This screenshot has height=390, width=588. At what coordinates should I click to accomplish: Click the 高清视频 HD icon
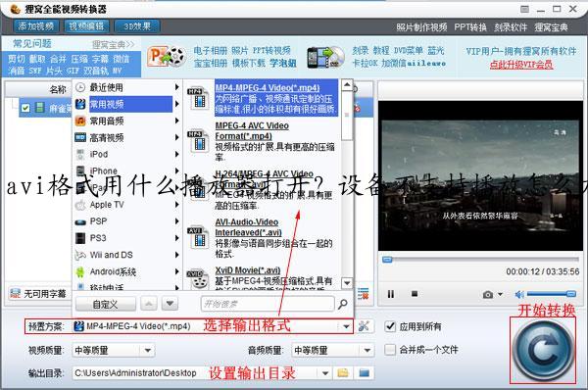pos(80,137)
